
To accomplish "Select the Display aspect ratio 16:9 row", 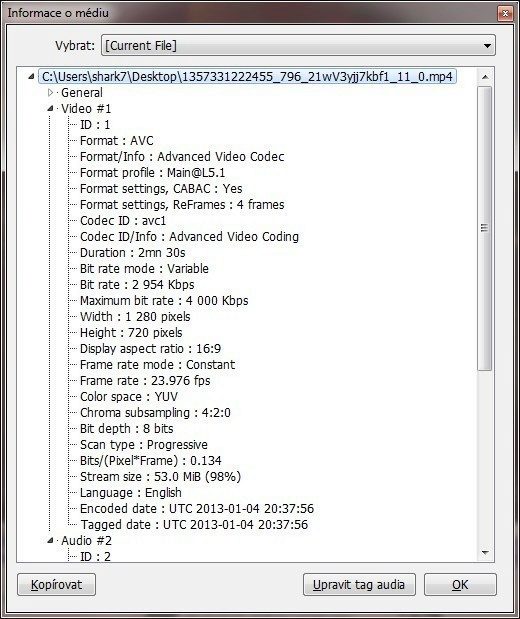I will (x=150, y=349).
